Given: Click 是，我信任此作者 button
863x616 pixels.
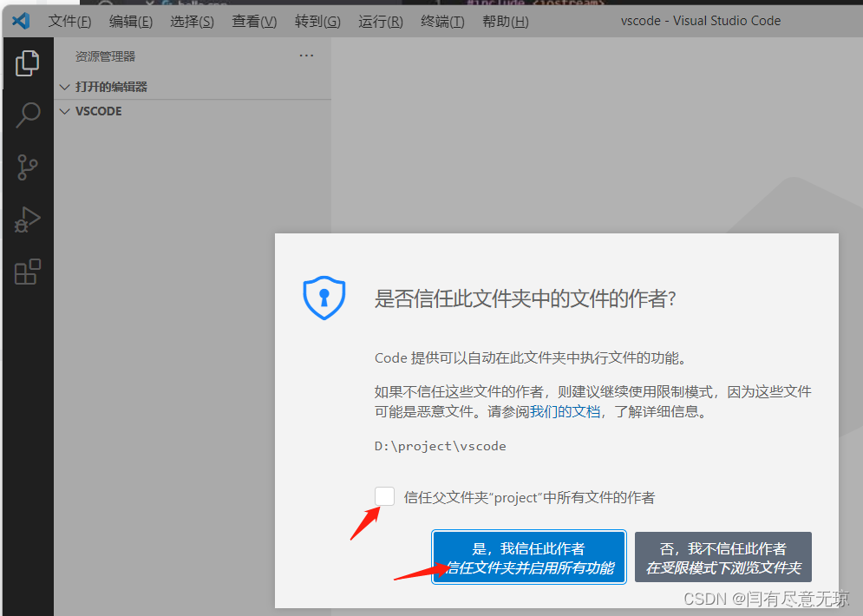Looking at the screenshot, I should point(529,557).
